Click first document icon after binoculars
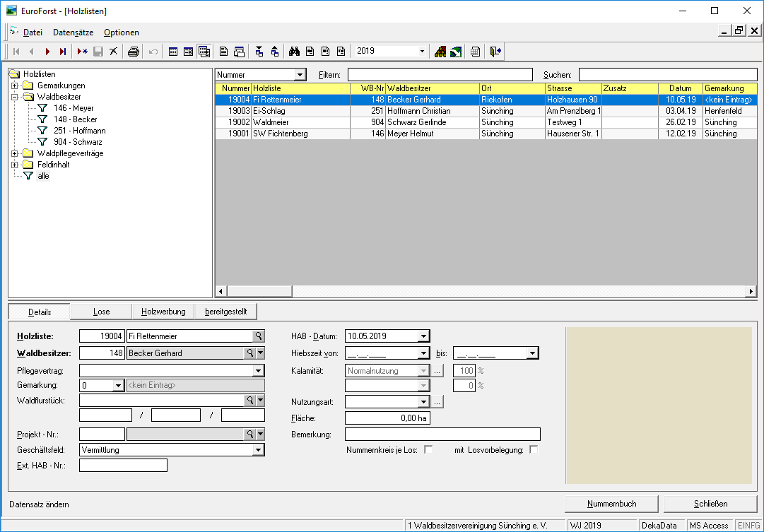The width and height of the screenshot is (764, 532). (x=310, y=51)
